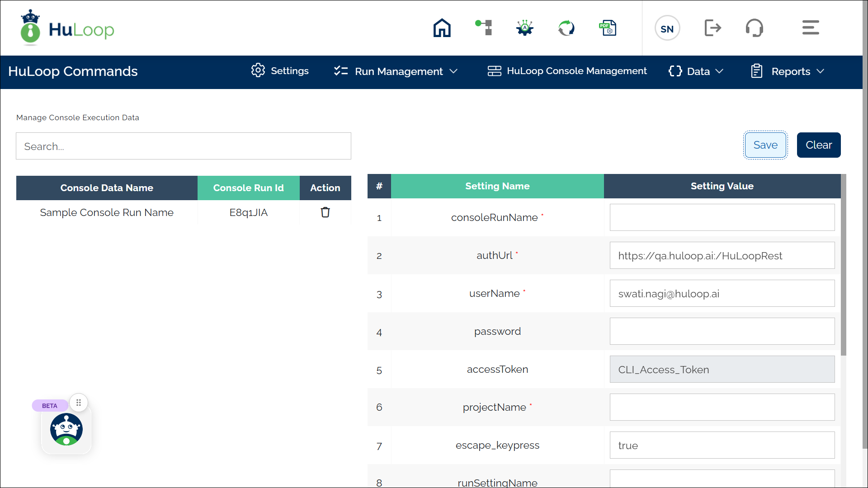The height and width of the screenshot is (488, 868).
Task: Open the Settings menu item
Action: [280, 71]
